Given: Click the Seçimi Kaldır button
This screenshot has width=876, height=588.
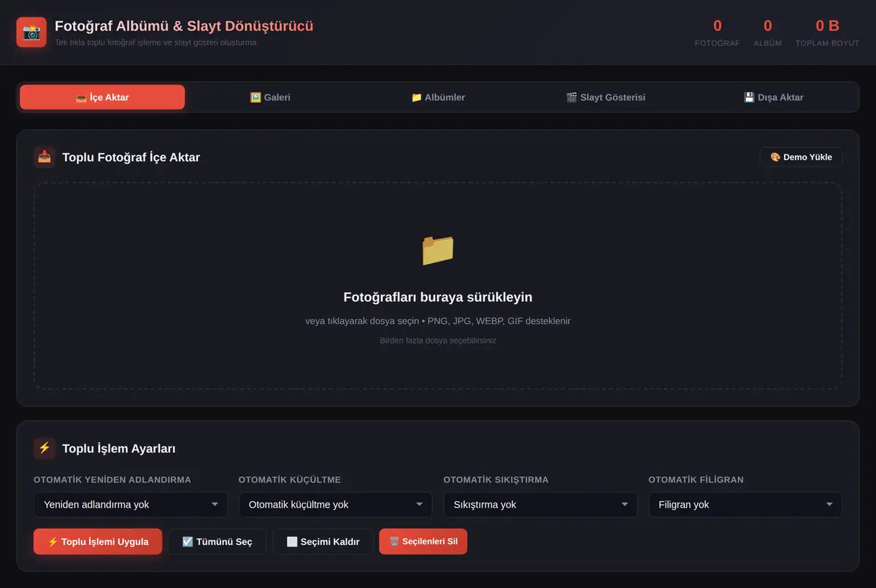Looking at the screenshot, I should coord(323,541).
